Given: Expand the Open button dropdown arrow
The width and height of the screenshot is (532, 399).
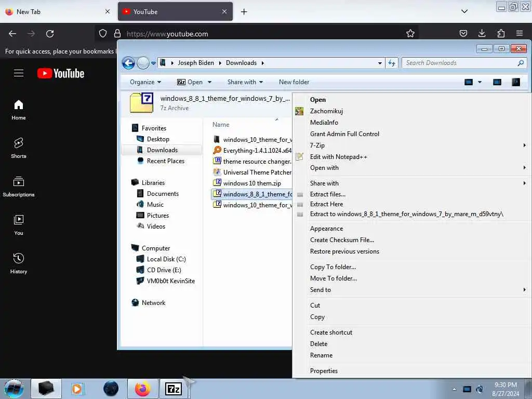Looking at the screenshot, I should click(209, 82).
